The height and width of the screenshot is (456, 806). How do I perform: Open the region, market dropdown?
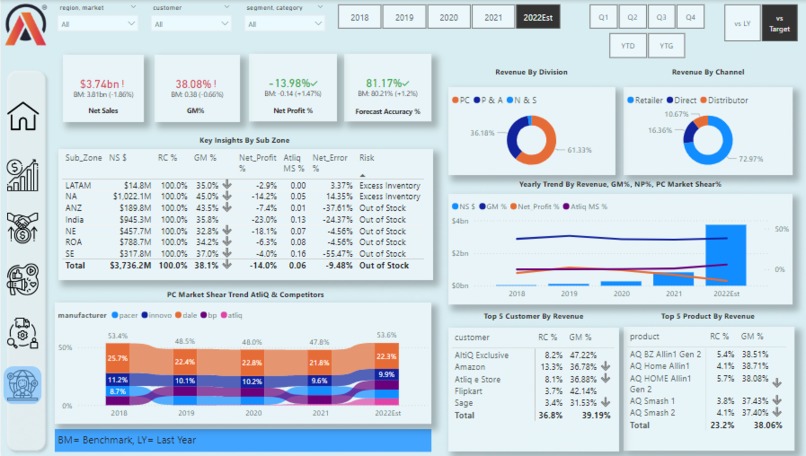[x=98, y=24]
